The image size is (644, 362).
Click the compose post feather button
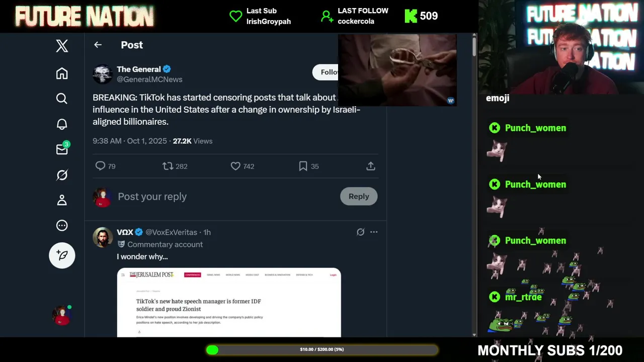[62, 255]
